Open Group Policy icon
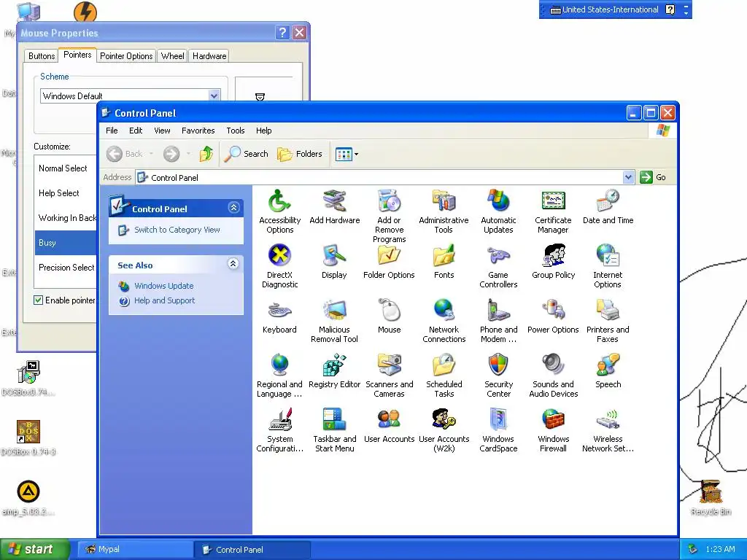Viewport: 747px width, 560px height. pos(553,262)
